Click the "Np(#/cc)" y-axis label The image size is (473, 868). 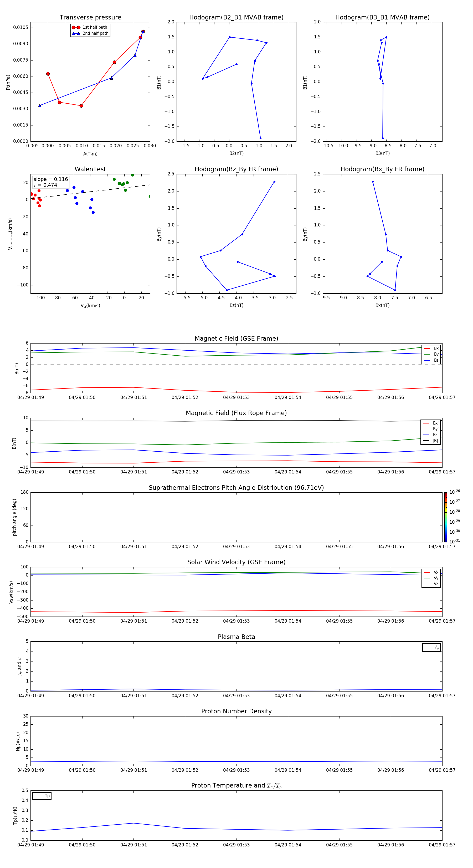point(18,741)
